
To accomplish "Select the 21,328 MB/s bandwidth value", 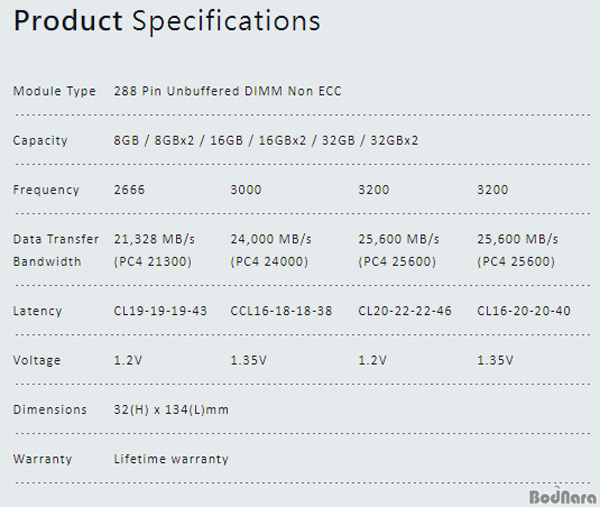I will (x=154, y=239).
